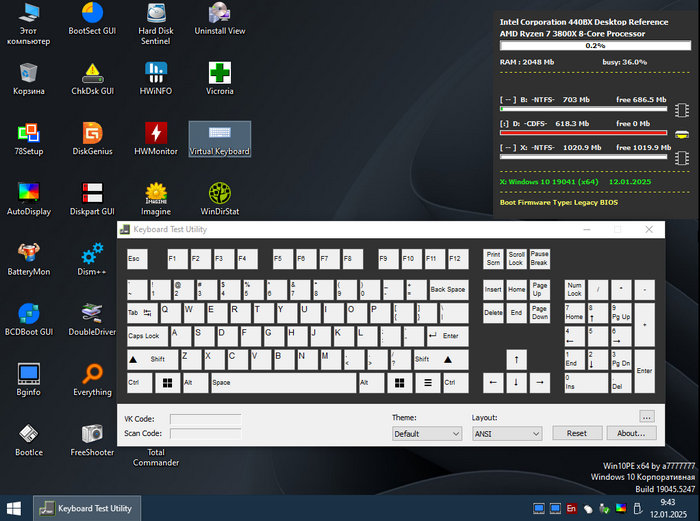700x521 pixels.
Task: Launch Victoria desktop icon
Action: click(x=220, y=79)
